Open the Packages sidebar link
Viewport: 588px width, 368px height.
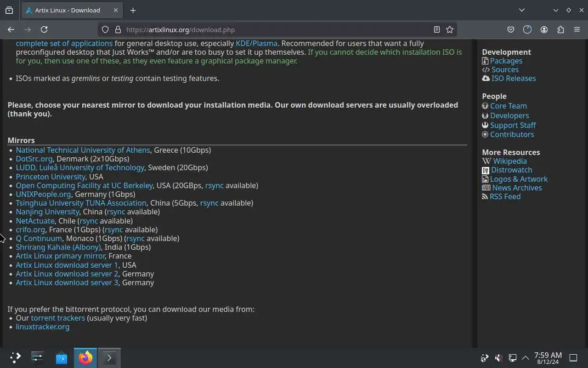click(x=506, y=61)
